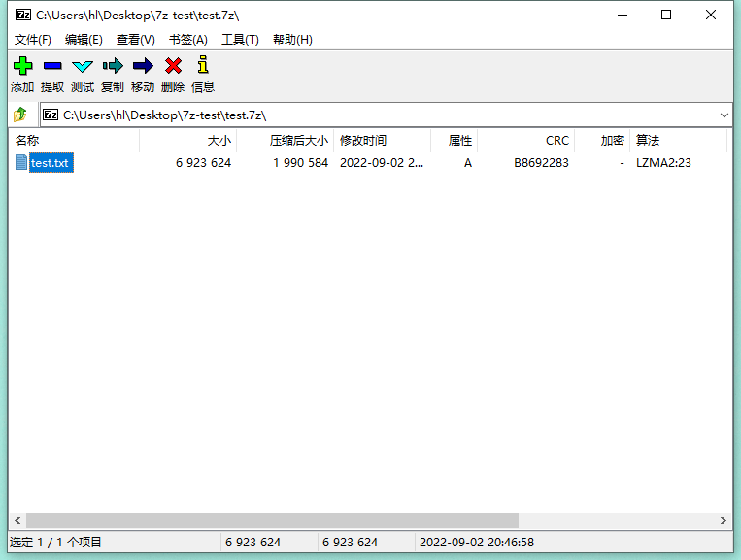The width and height of the screenshot is (741, 560).
Task: Open the 帮助(H) menu
Action: [x=292, y=40]
